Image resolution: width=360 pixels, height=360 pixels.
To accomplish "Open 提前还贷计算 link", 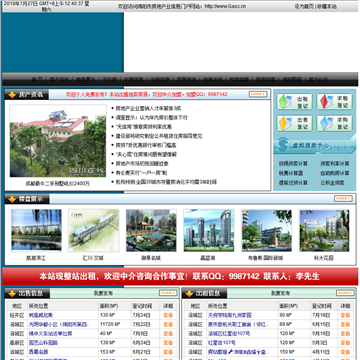I will click(293, 183).
